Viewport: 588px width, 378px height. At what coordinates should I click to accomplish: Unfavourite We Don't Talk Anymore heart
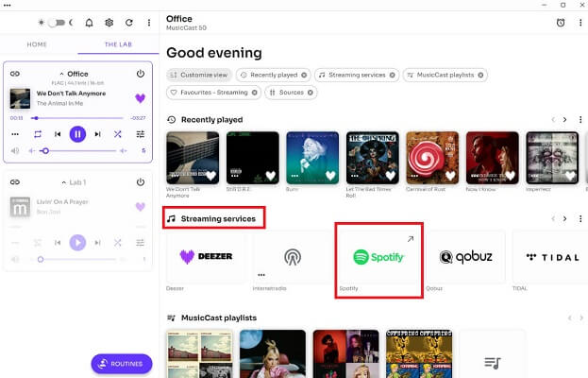[140, 98]
